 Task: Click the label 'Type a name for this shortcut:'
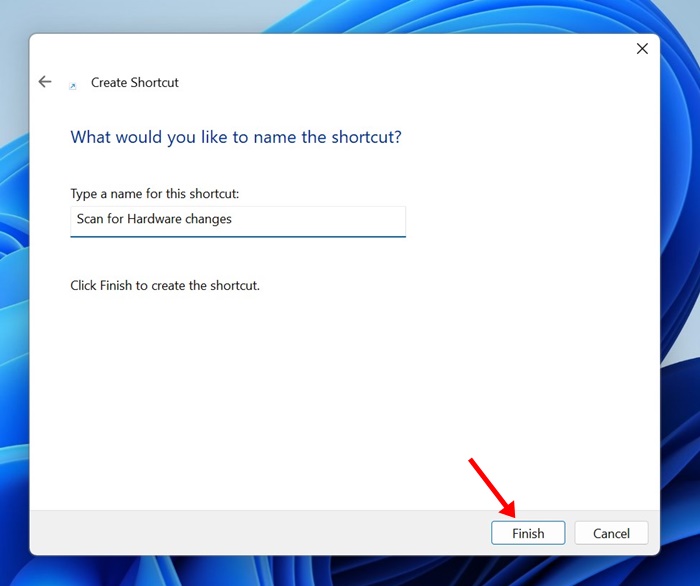click(x=155, y=194)
